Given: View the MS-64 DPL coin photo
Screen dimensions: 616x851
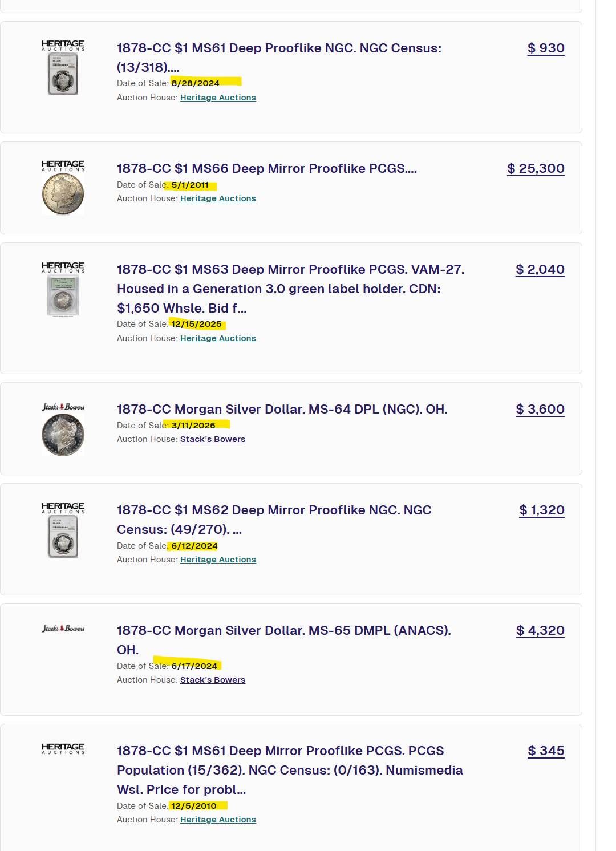Looking at the screenshot, I should pos(63,435).
